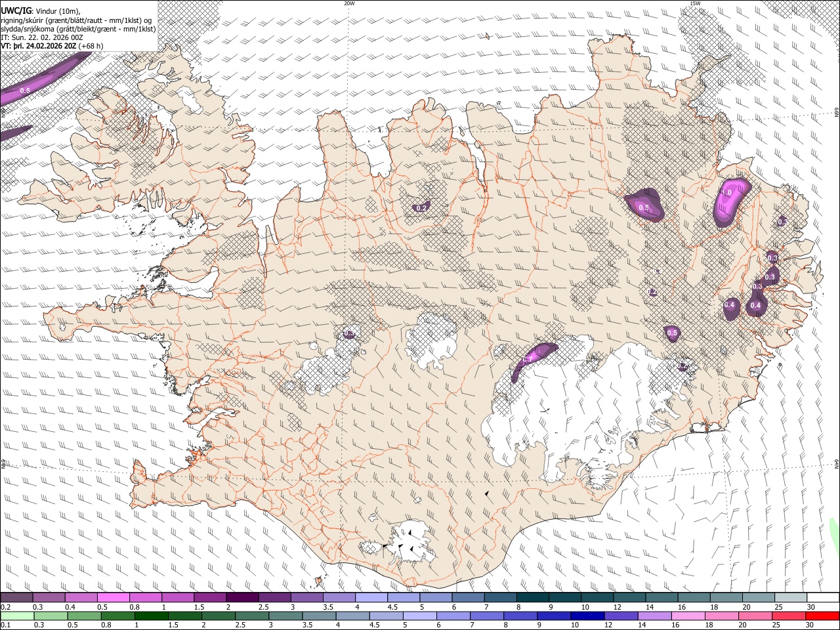Click the lavender swatch between 4 and 4.5 purple scale

[x=371, y=598]
